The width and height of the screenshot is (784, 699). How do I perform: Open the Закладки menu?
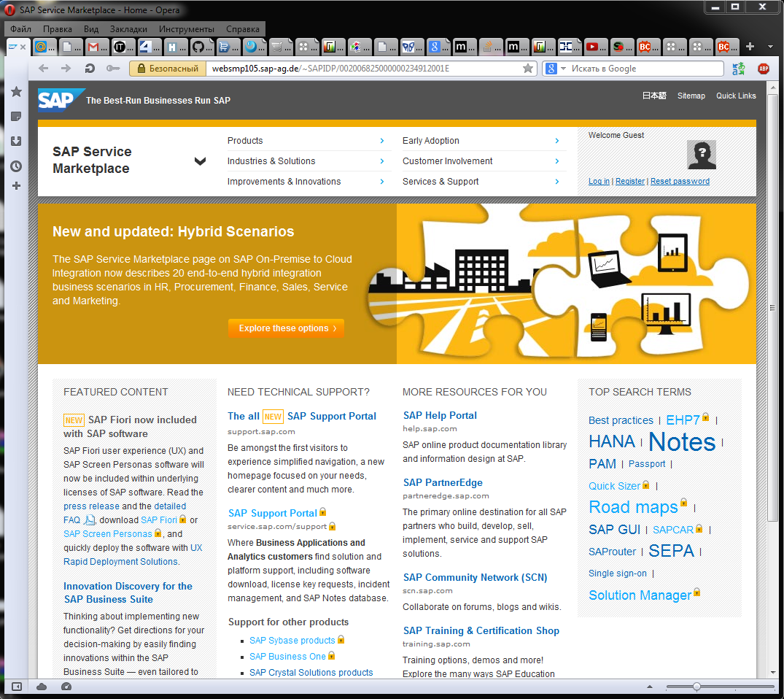click(128, 29)
